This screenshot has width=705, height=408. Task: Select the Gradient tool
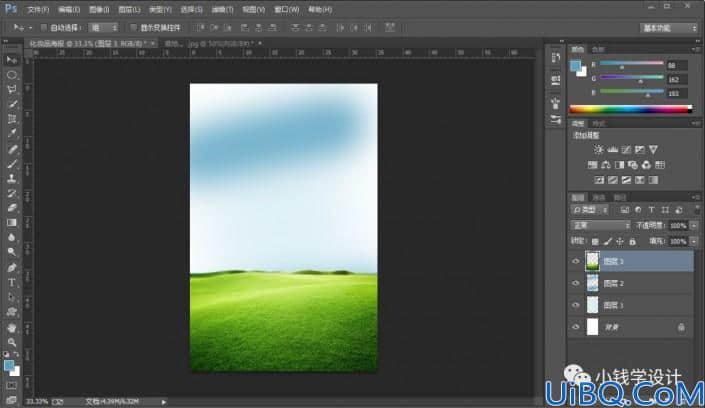pos(12,223)
